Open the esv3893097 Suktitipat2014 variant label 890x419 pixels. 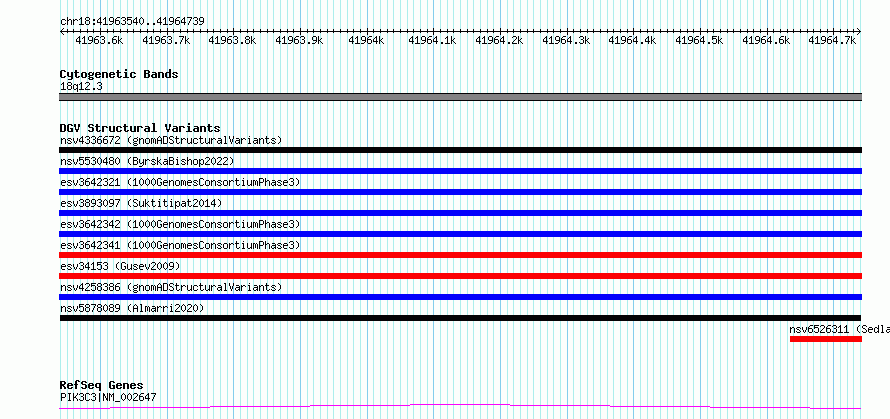pos(141,203)
